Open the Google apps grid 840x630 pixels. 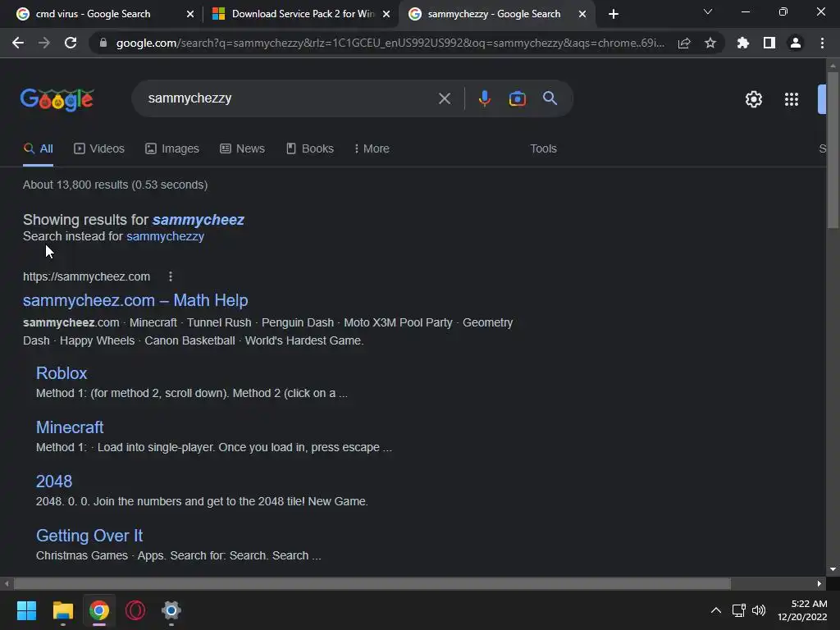792,99
